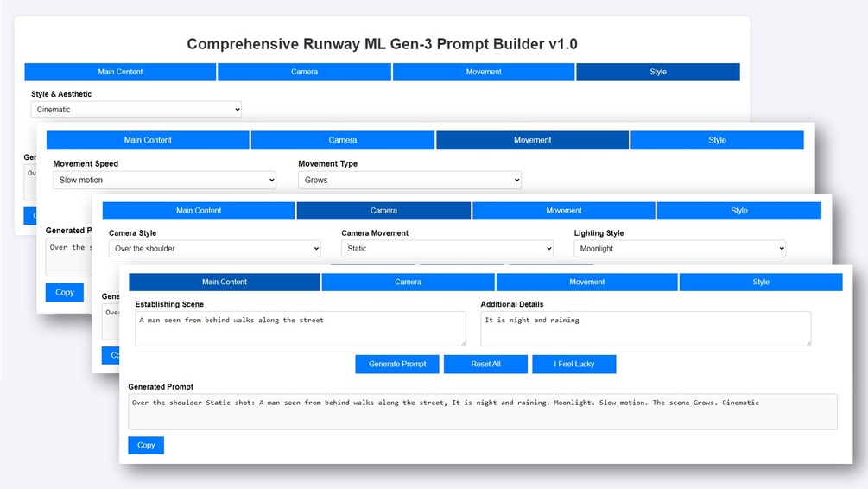The width and height of the screenshot is (868, 489).
Task: Open Camera tab in the topmost back panel
Action: [305, 72]
